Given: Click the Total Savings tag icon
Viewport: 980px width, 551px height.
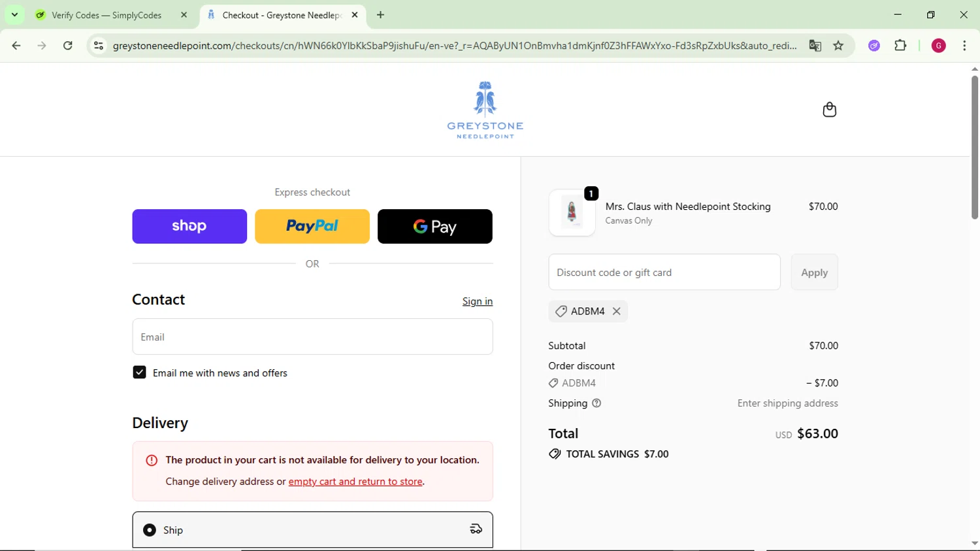Looking at the screenshot, I should click(x=555, y=454).
